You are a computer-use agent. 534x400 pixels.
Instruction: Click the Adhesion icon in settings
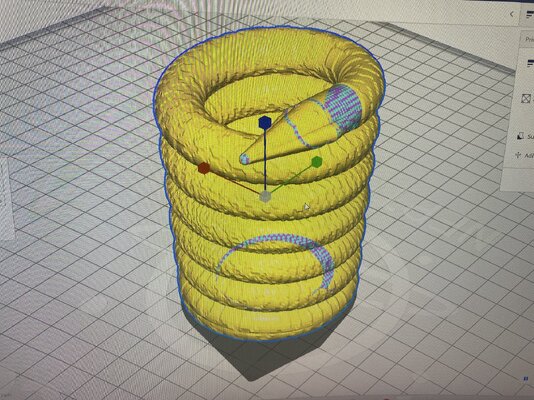[x=518, y=155]
